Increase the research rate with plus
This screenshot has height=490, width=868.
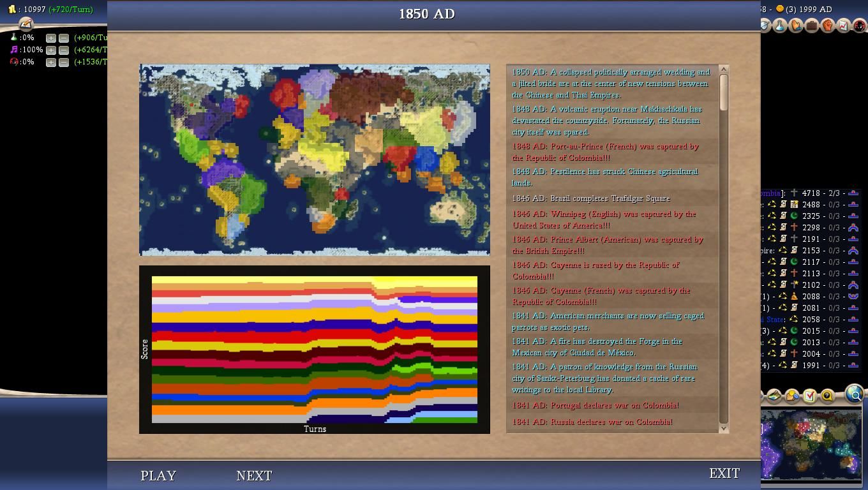coord(50,38)
